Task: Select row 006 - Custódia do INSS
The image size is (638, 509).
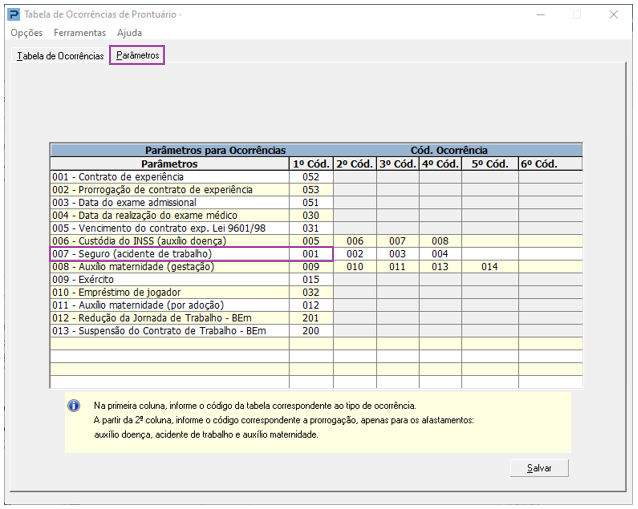Action: click(169, 241)
